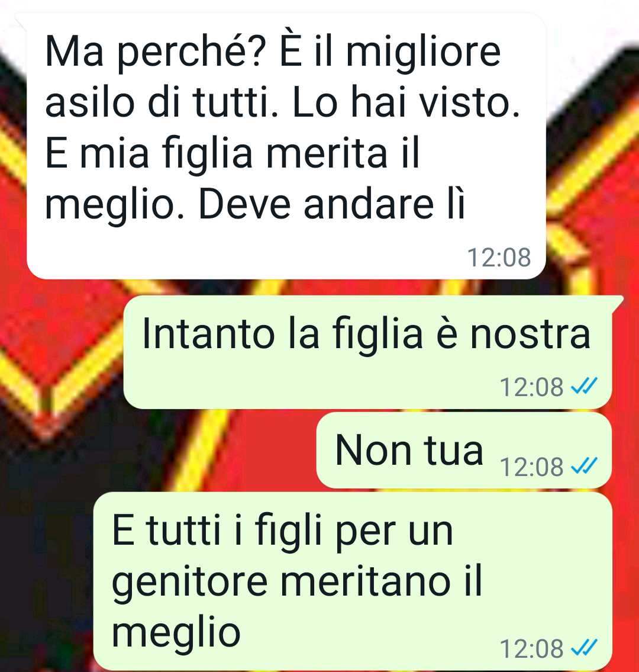Click the tail of the 'Intanto la figlia' bubble
The height and width of the screenshot is (672, 639).
pyautogui.click(x=618, y=303)
